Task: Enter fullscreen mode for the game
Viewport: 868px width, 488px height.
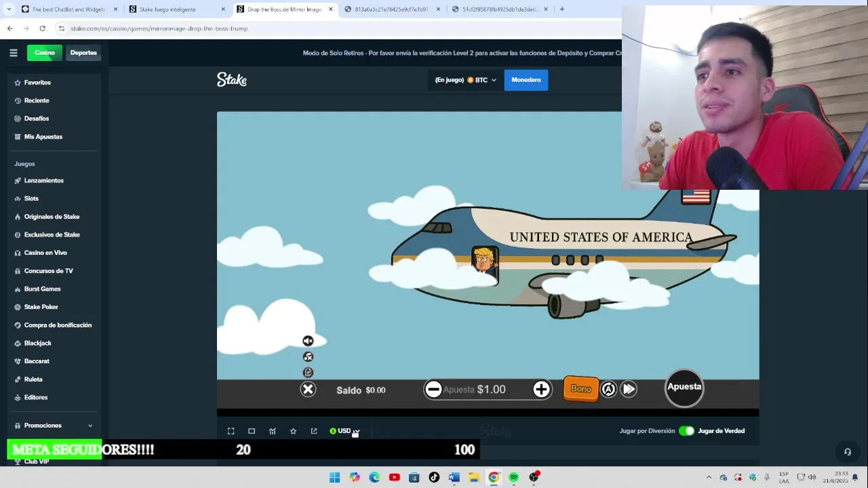Action: [x=231, y=431]
